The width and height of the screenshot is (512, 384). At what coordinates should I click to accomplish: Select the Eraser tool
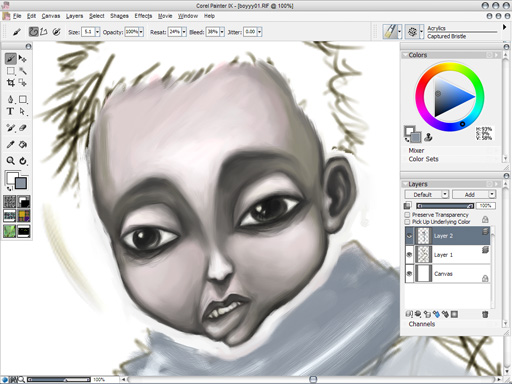(23, 128)
